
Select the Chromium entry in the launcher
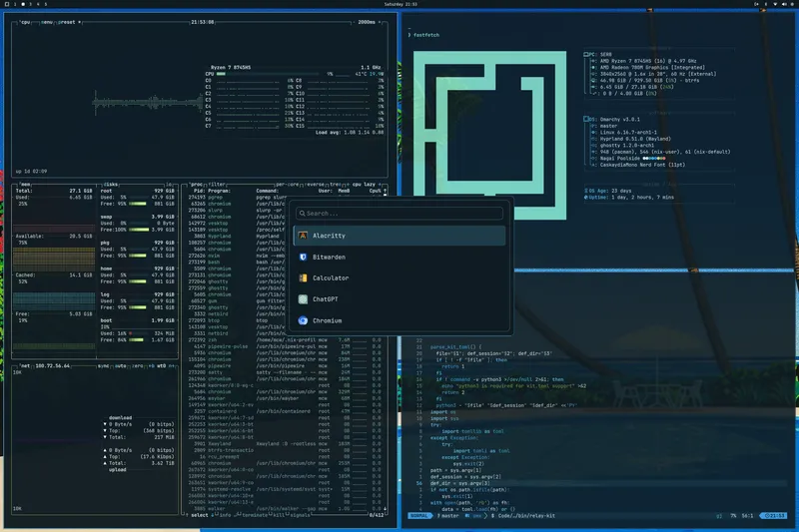coord(399,320)
